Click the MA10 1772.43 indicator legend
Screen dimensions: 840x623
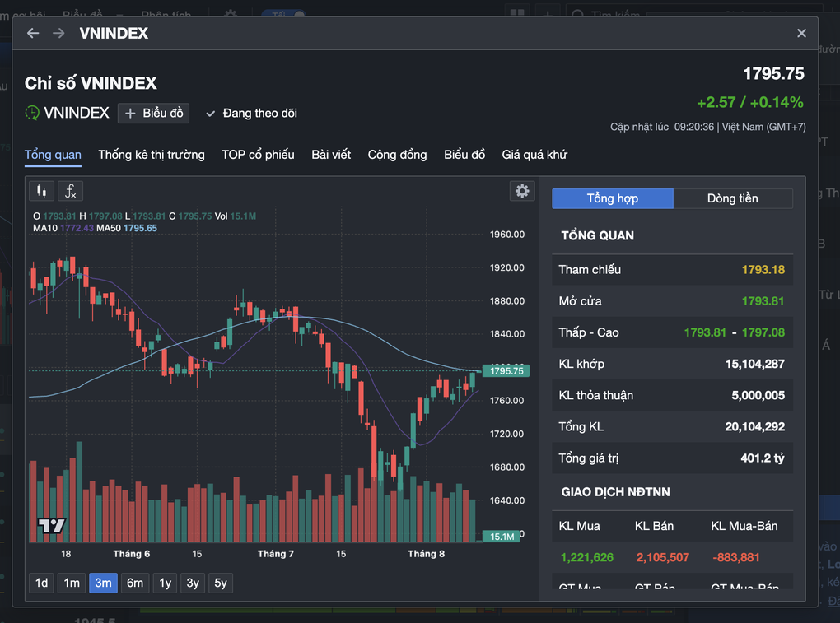click(63, 228)
